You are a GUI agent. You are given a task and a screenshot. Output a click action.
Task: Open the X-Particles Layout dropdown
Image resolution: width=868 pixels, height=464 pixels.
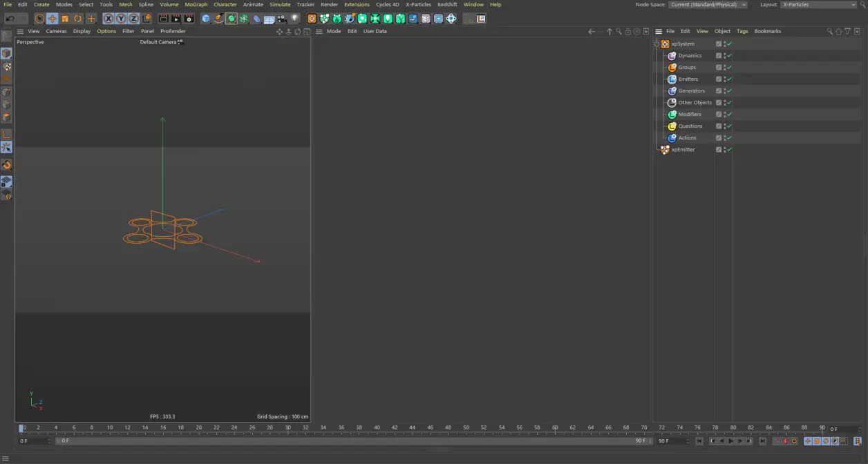819,4
